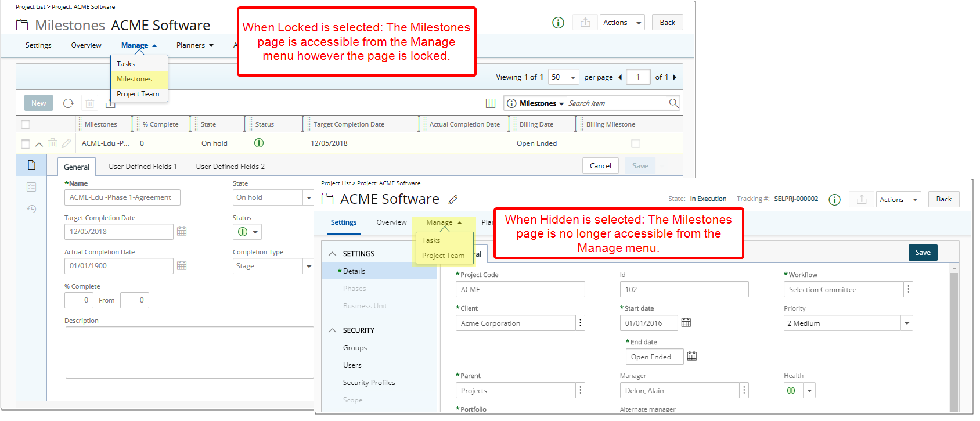Open the Health dropdown
This screenshot has height=421, width=980.
point(809,390)
